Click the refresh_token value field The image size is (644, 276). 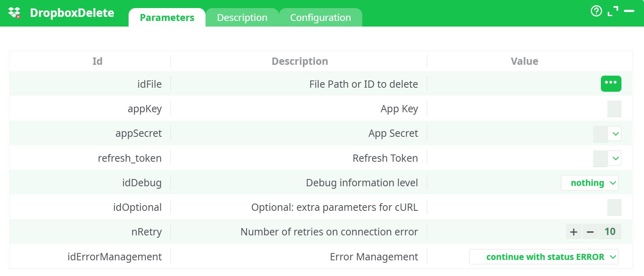600,158
